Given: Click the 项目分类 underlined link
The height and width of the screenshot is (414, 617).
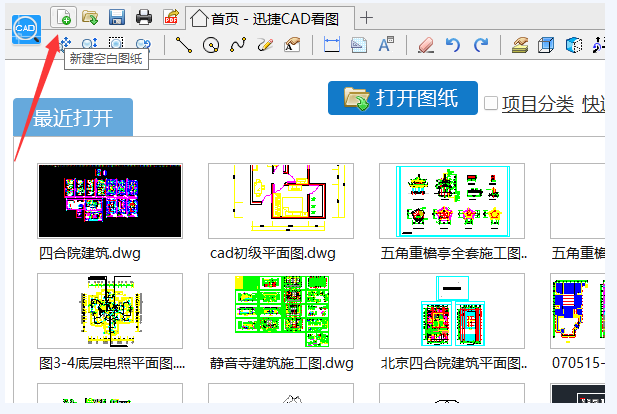Looking at the screenshot, I should 538,104.
